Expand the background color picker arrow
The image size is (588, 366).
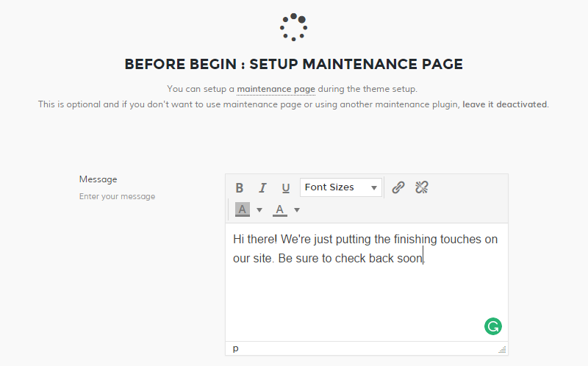pos(259,210)
